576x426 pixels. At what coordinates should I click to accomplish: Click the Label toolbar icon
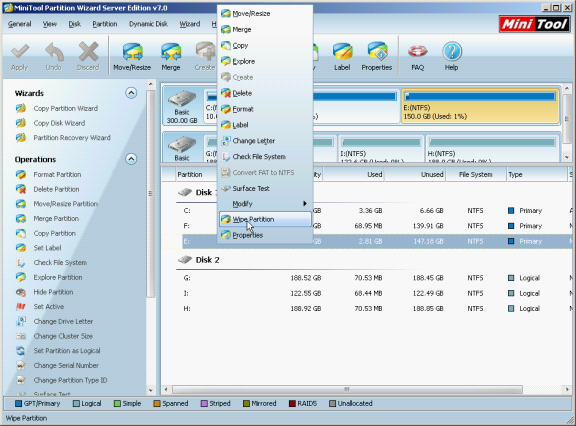coord(342,52)
